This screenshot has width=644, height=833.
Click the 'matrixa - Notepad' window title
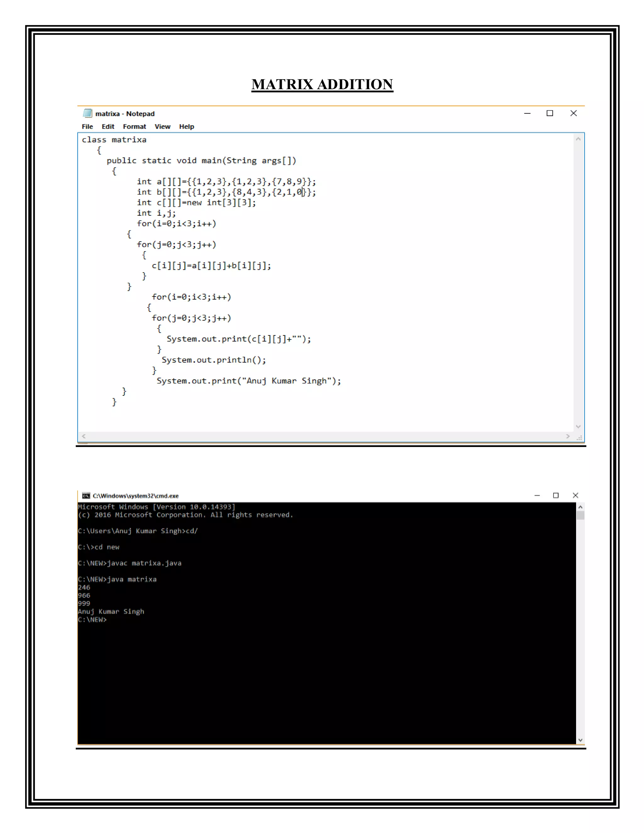tap(125, 114)
